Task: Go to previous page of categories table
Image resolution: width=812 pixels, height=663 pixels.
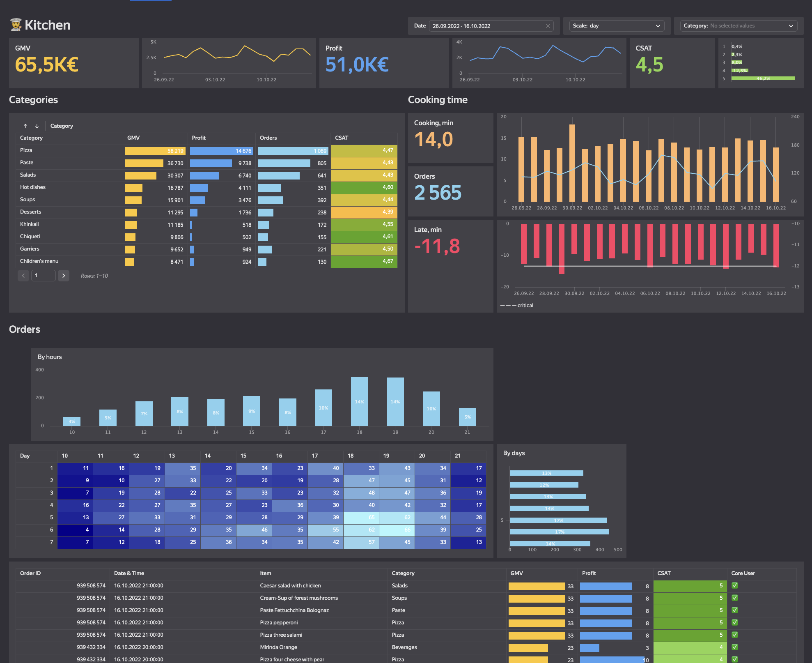Action: pyautogui.click(x=23, y=276)
